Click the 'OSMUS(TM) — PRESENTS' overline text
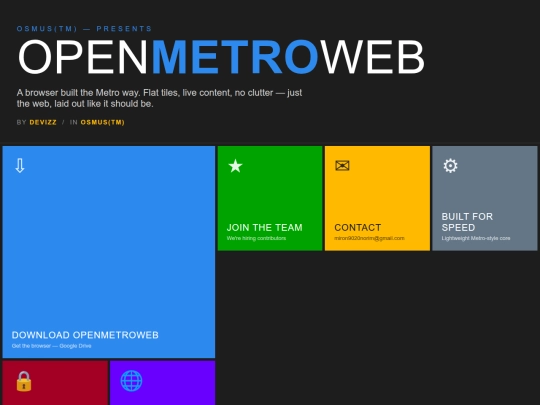 pos(84,29)
